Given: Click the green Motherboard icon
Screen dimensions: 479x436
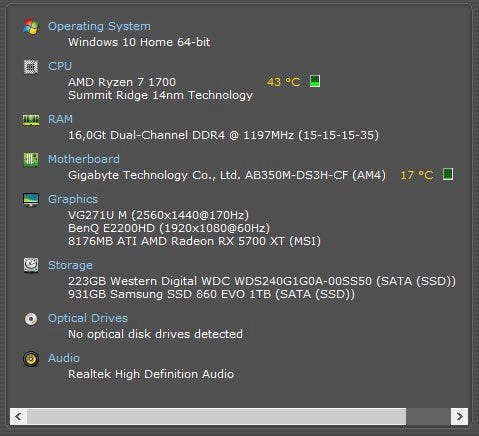Looking at the screenshot, I should [x=31, y=160].
